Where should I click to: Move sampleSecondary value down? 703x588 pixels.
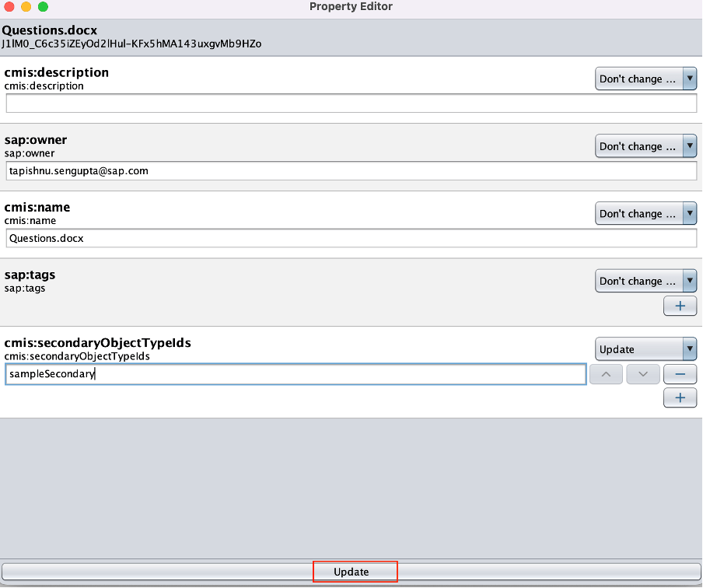[642, 374]
